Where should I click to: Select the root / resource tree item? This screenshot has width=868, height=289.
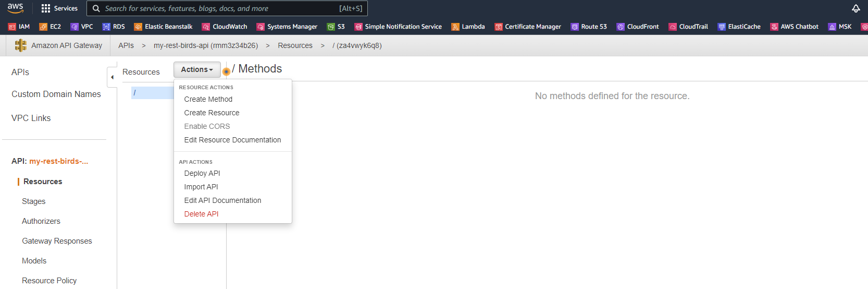pos(152,93)
